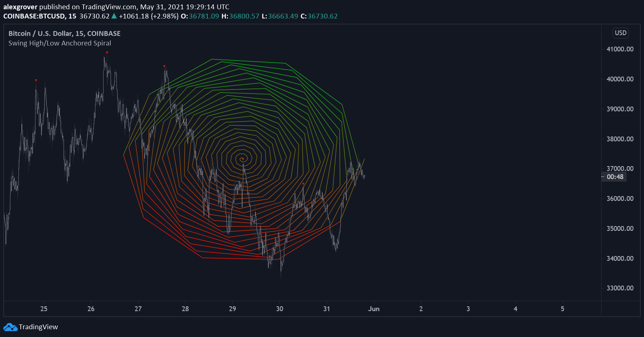Screen dimensions: 644x337
Task: Click the 30 date axis label
Action: tap(280, 309)
